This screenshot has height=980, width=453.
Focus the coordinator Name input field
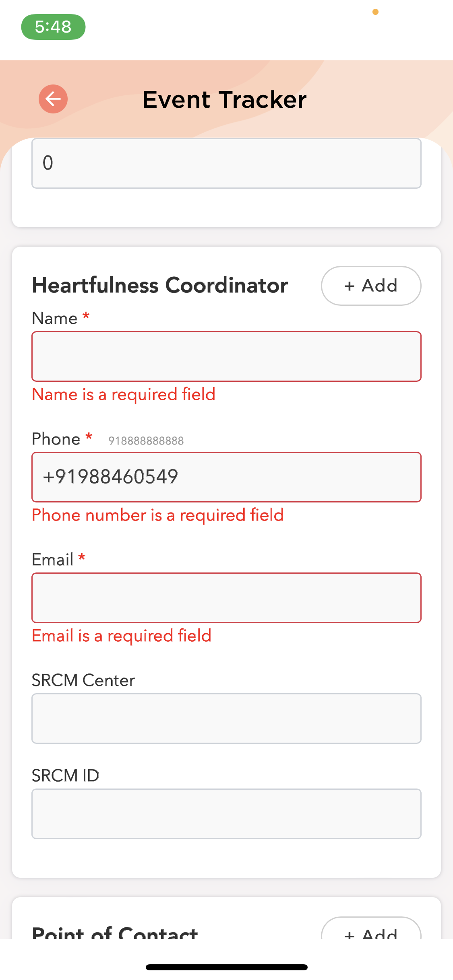pos(226,356)
